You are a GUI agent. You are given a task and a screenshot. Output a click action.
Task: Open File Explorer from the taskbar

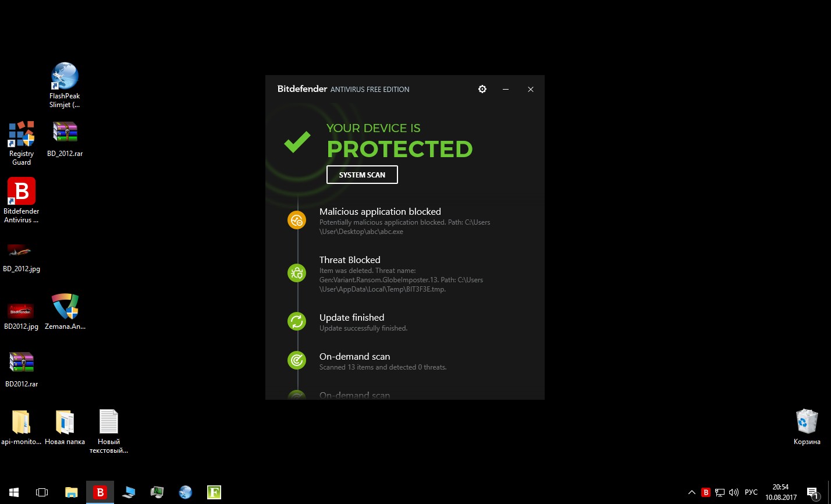[71, 492]
